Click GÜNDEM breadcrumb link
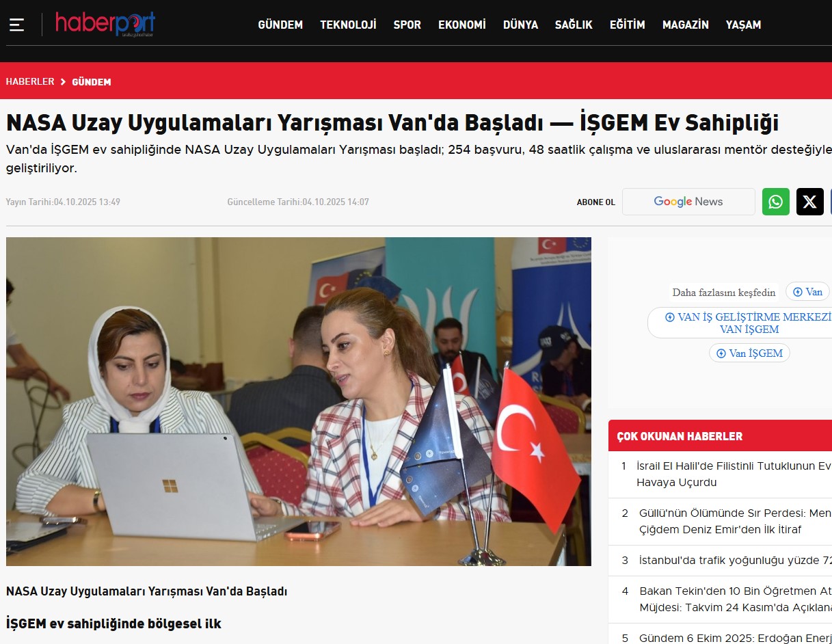The width and height of the screenshot is (832, 644). 91,81
